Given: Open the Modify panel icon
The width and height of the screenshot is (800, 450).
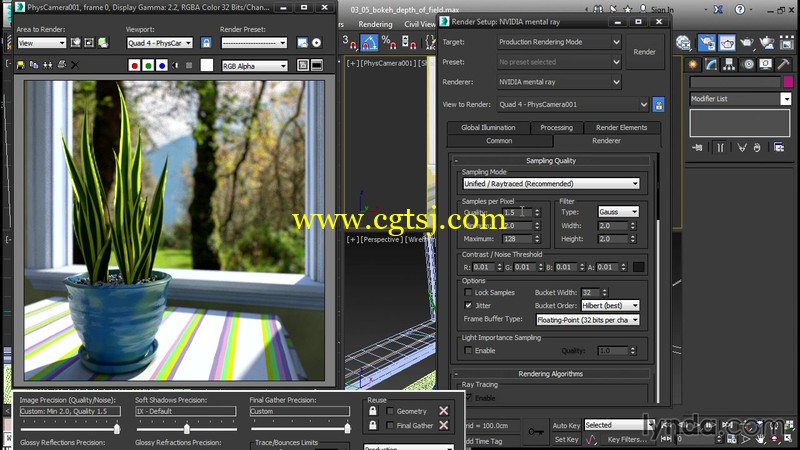Looking at the screenshot, I should tap(711, 64).
